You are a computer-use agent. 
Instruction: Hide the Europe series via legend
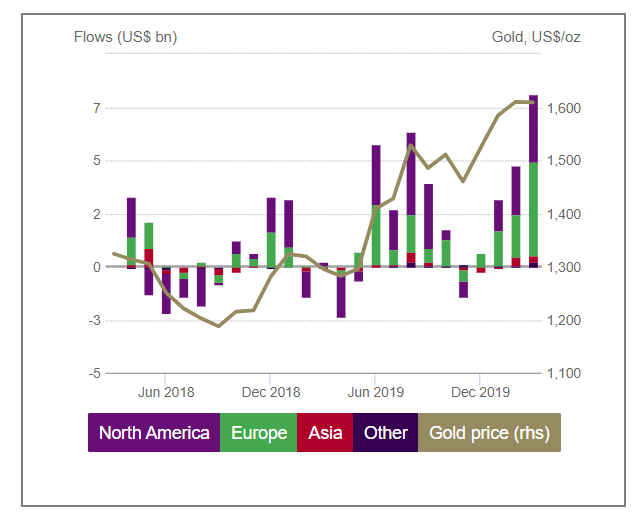[x=259, y=433]
